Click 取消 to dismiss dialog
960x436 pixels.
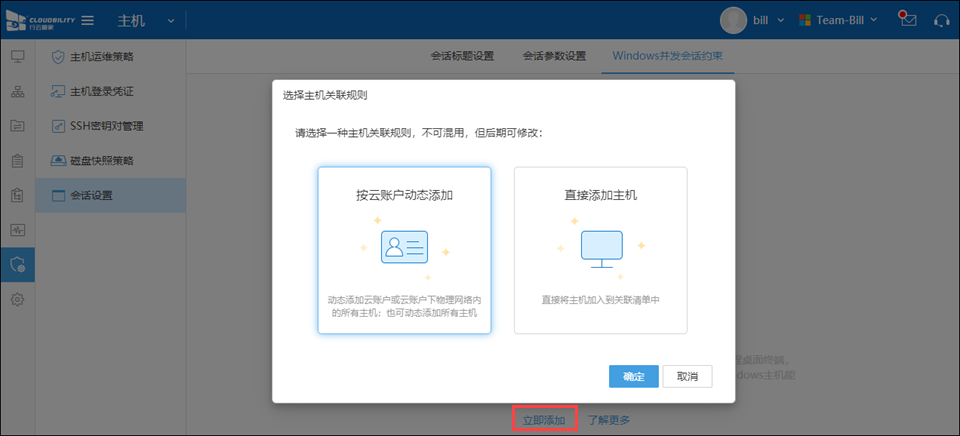[688, 377]
